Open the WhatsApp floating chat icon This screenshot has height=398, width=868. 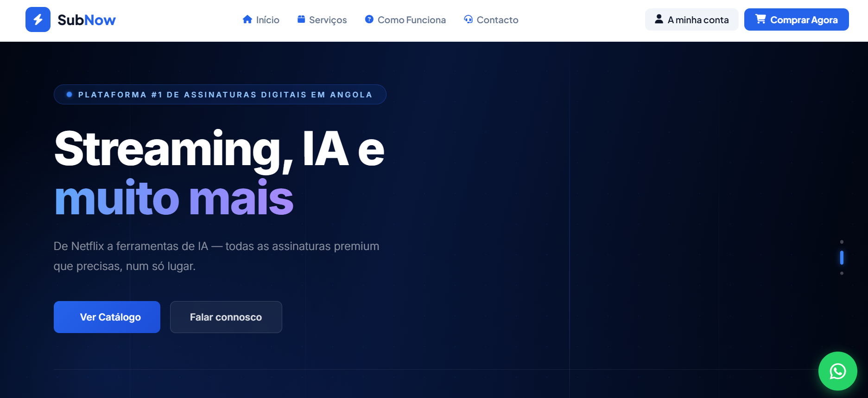(838, 371)
